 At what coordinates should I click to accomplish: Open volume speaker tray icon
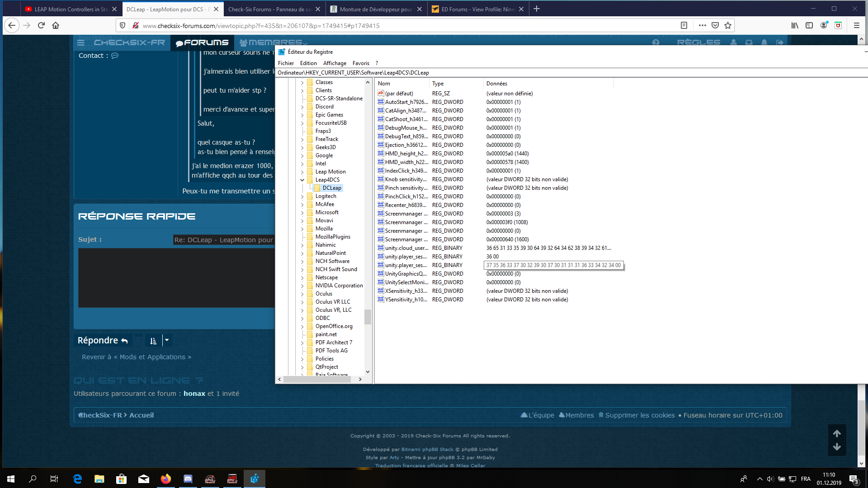pyautogui.click(x=770, y=479)
